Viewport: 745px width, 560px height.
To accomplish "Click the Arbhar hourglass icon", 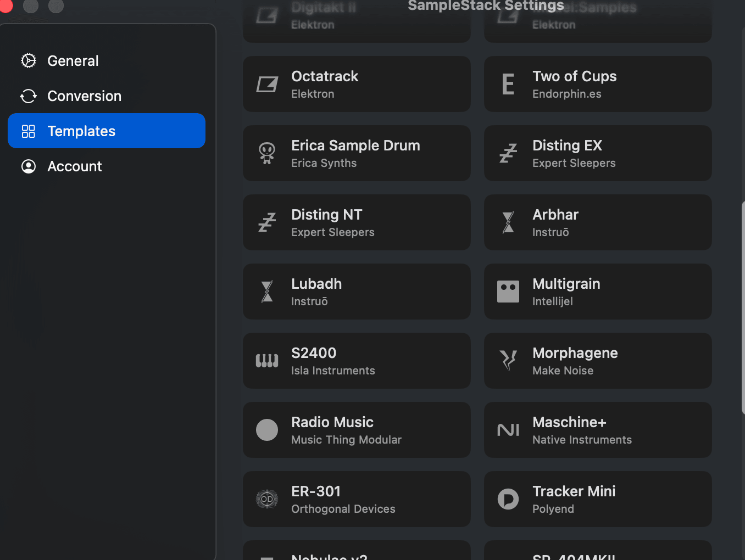I will coord(508,222).
